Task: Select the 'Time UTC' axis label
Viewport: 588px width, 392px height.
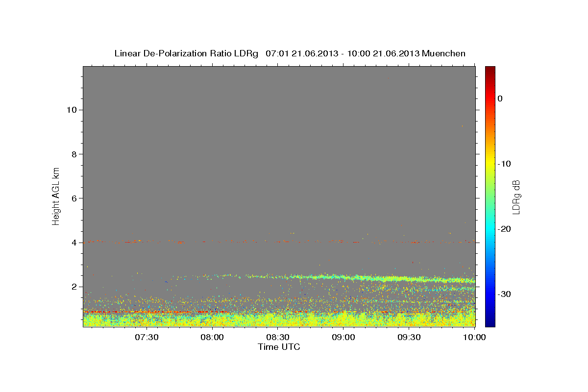Action: (x=279, y=347)
